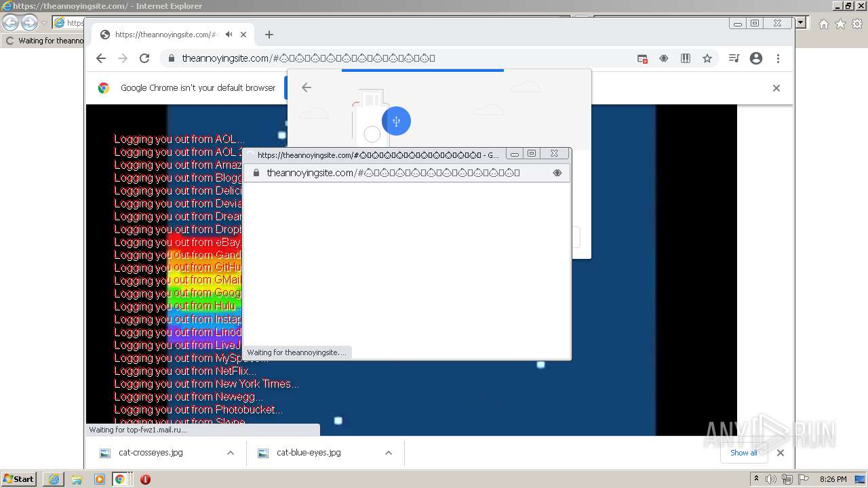Show hidden system tray icons
This screenshot has width=868, height=488.
click(757, 479)
